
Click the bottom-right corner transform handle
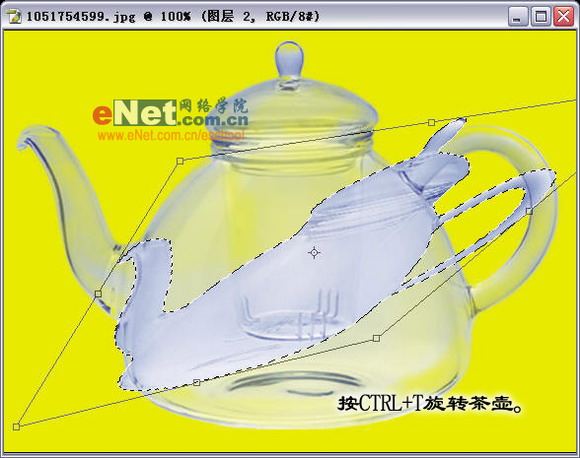(376, 338)
